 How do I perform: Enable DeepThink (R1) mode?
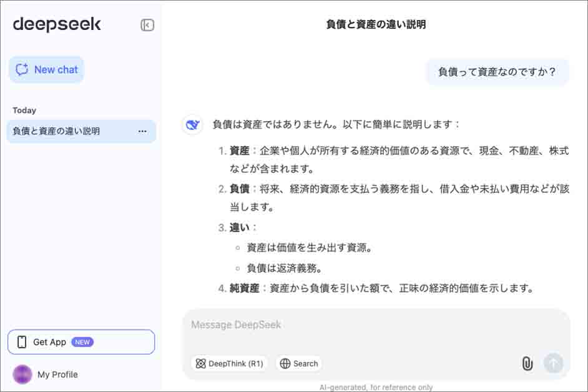click(229, 363)
